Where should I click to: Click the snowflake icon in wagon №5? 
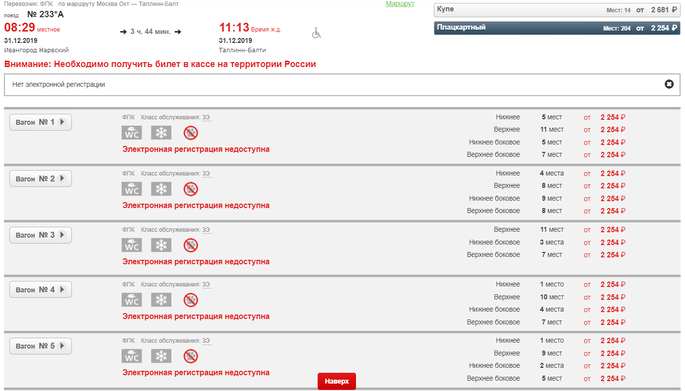161,356
